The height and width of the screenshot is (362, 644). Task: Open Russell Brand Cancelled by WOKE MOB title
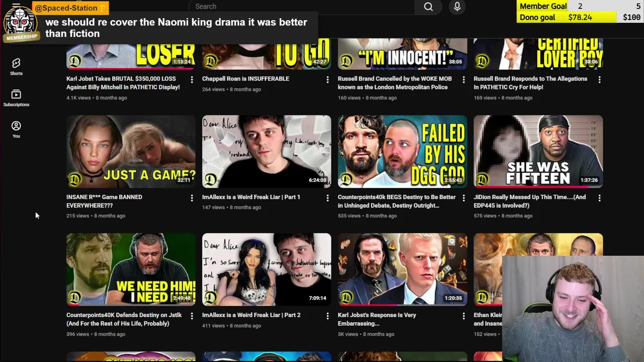tap(395, 83)
